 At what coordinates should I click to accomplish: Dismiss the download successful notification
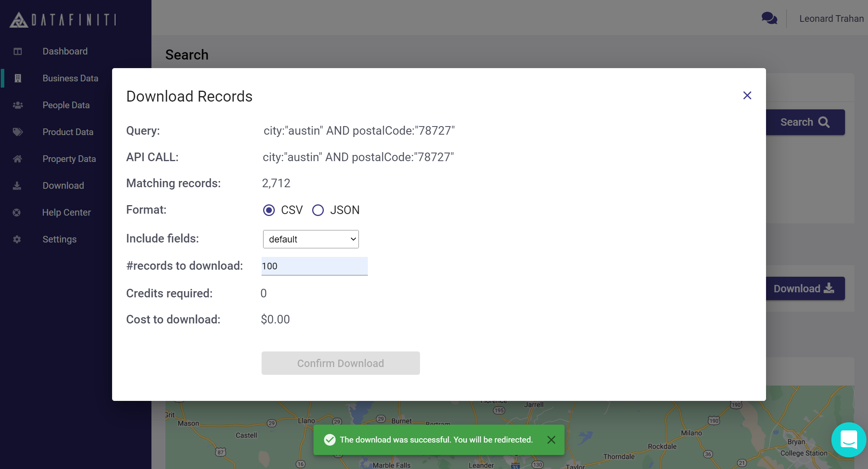point(551,440)
